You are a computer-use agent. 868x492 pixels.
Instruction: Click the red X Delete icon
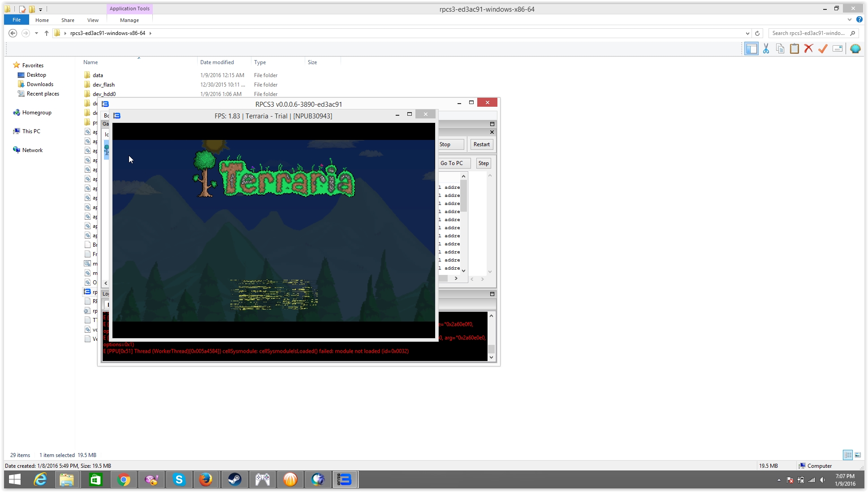[808, 49]
